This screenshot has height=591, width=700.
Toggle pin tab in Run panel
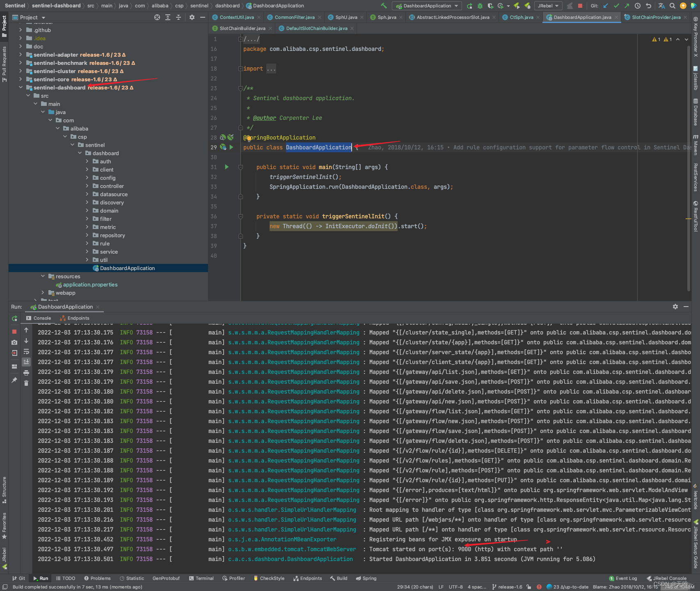pos(14,380)
